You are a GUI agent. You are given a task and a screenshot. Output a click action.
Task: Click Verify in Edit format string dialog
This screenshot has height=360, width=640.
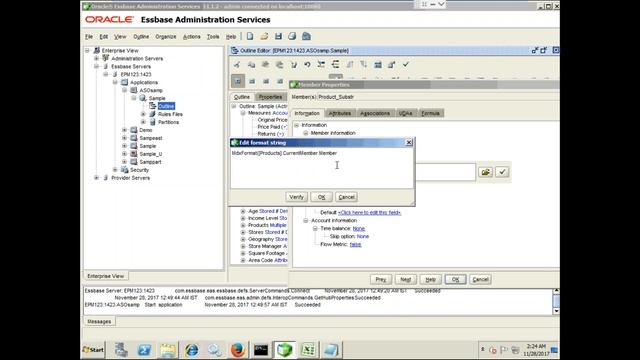pos(296,197)
